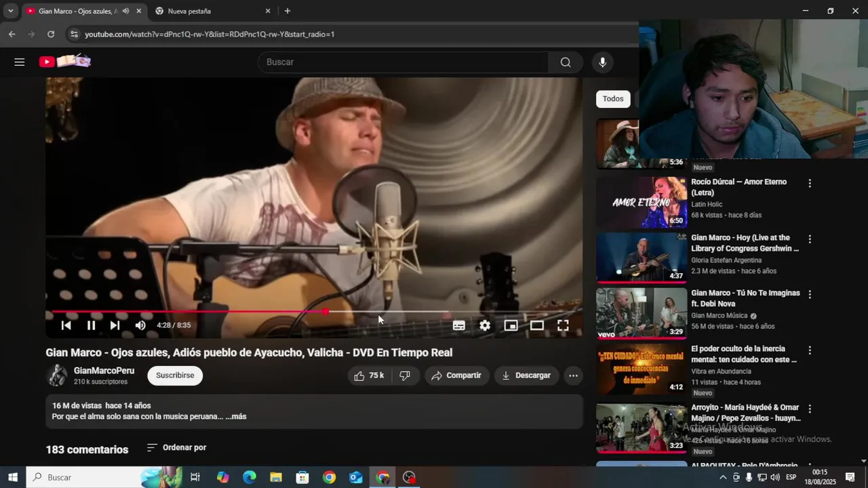Open Rocío Dúrcal Amor Eterno thumbnail

pyautogui.click(x=642, y=203)
